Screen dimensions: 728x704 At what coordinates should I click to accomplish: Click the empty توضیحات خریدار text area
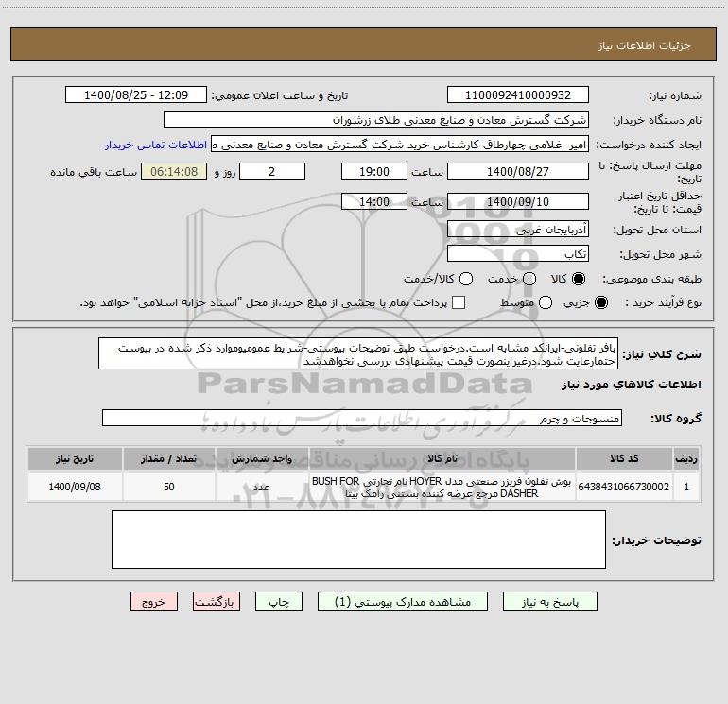[358, 540]
